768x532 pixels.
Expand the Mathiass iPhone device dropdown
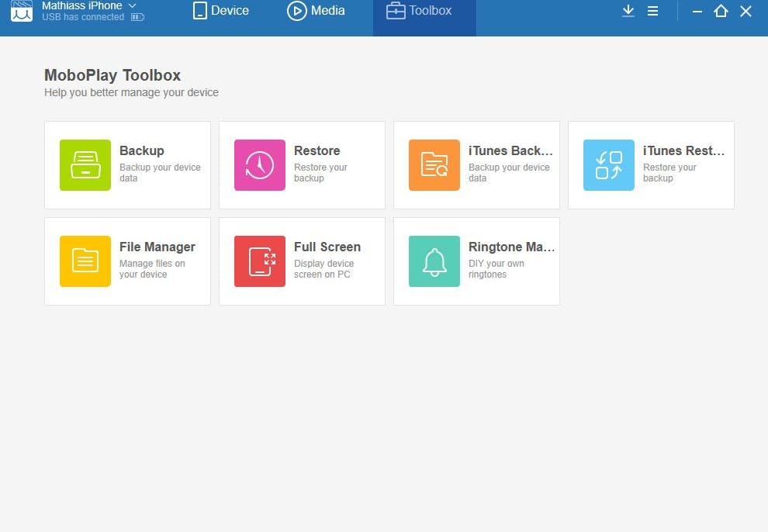coord(132,5)
